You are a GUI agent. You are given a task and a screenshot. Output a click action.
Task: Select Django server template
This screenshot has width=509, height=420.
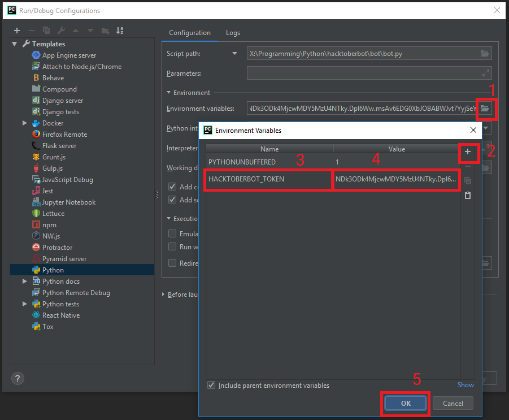coord(58,101)
